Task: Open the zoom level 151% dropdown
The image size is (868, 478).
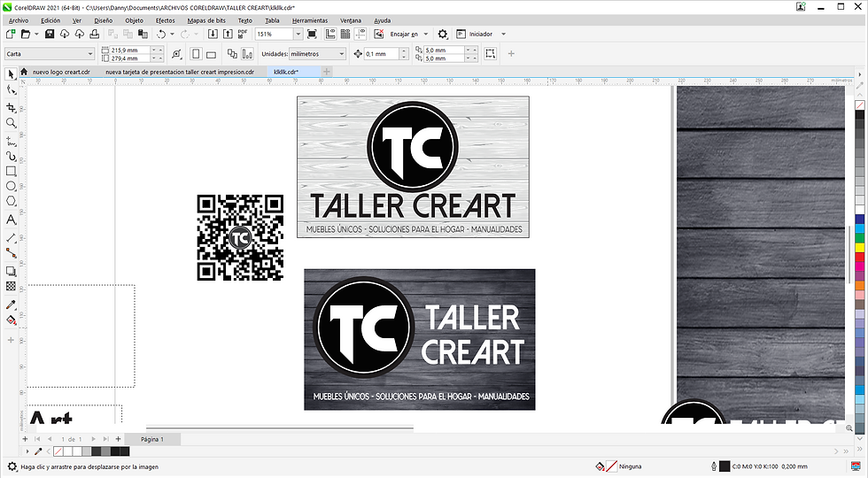Action: tap(298, 35)
